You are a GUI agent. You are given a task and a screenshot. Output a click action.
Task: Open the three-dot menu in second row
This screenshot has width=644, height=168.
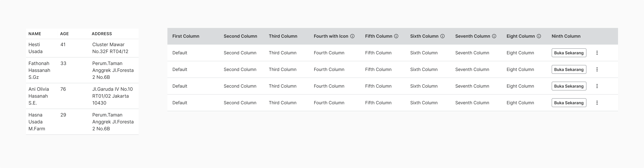pyautogui.click(x=597, y=69)
